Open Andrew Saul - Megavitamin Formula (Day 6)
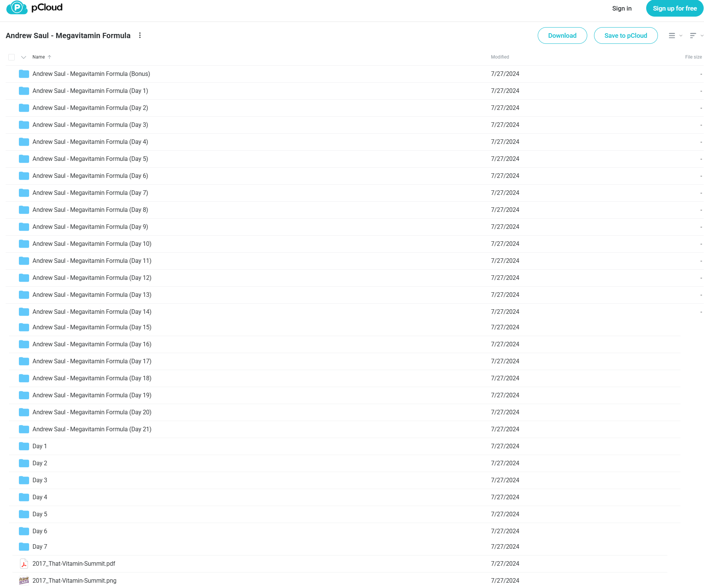This screenshot has height=588, width=704. point(90,176)
